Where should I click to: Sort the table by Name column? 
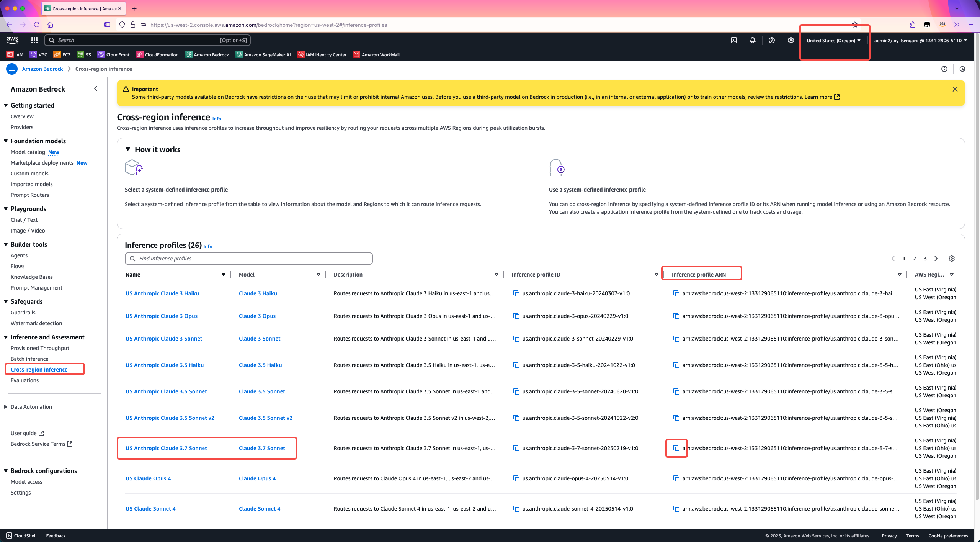pos(224,275)
